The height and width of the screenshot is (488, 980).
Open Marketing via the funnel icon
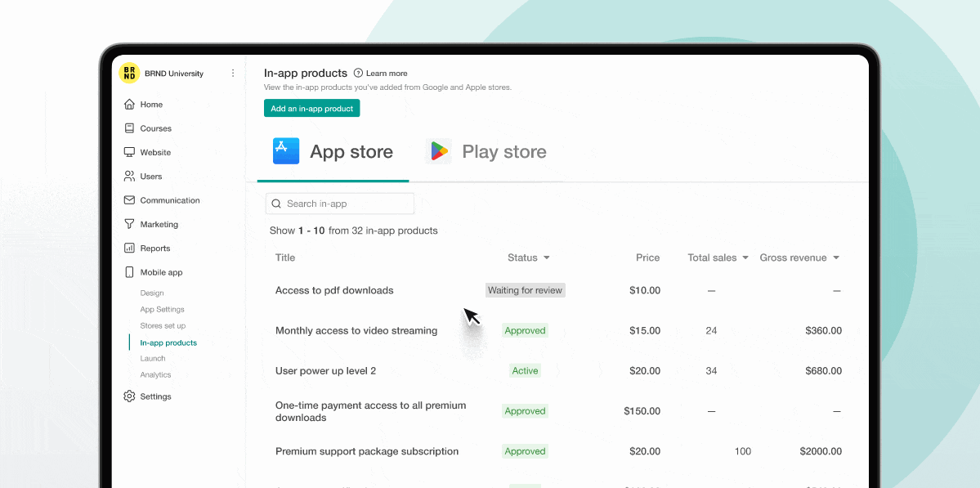coord(129,224)
